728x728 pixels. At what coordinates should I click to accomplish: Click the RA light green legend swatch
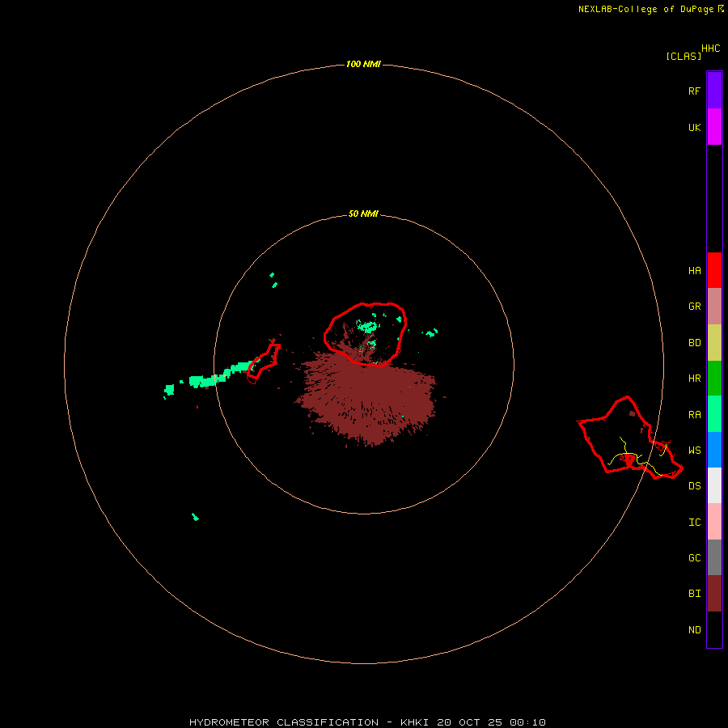tap(714, 414)
